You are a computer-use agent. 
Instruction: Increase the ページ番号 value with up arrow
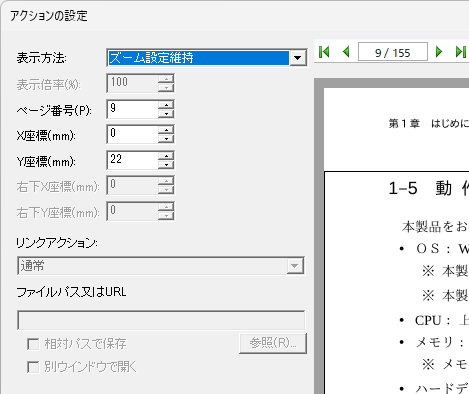(x=166, y=105)
